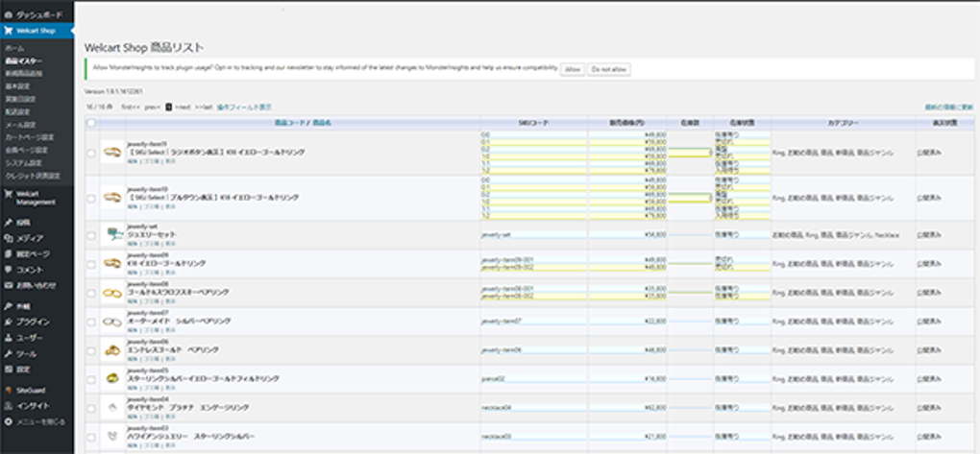The width and height of the screenshot is (980, 454).
Task: Click the ツール wrench icon
Action: pos(8,354)
